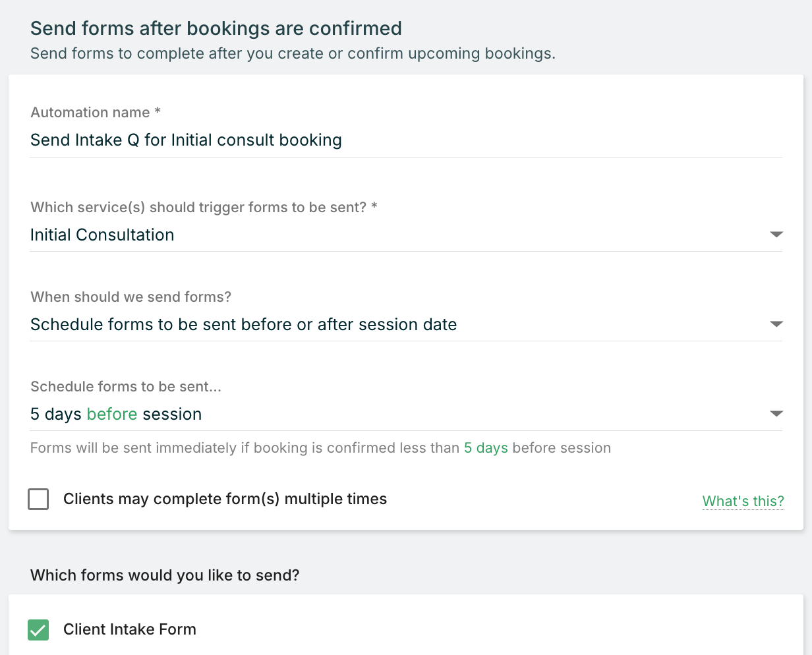This screenshot has height=655, width=812.
Task: Click the "Client Intake Form" label text
Action: point(130,630)
